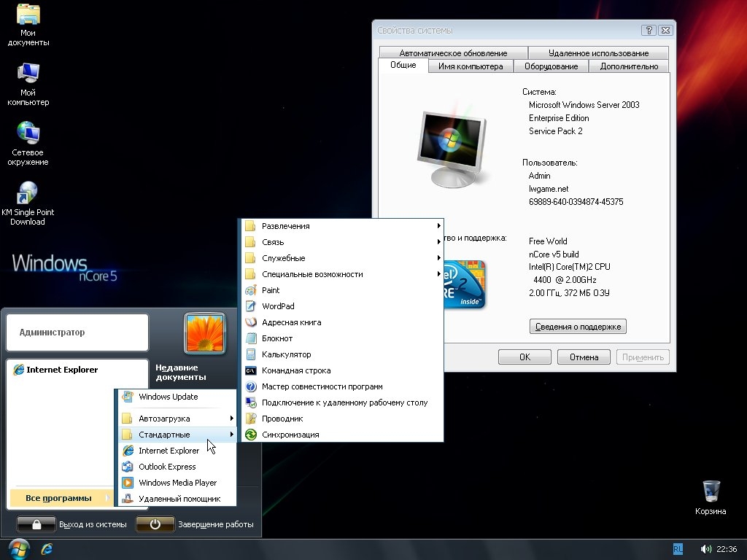Select Windows Update menu entry

point(168,397)
